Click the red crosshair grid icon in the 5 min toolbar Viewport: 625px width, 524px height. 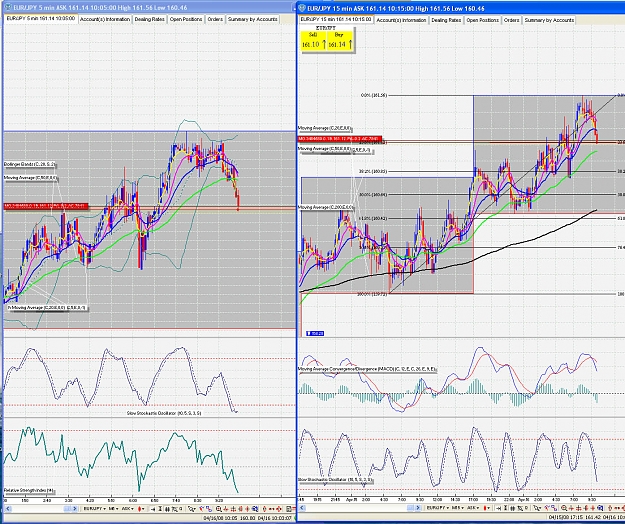[x=233, y=508]
